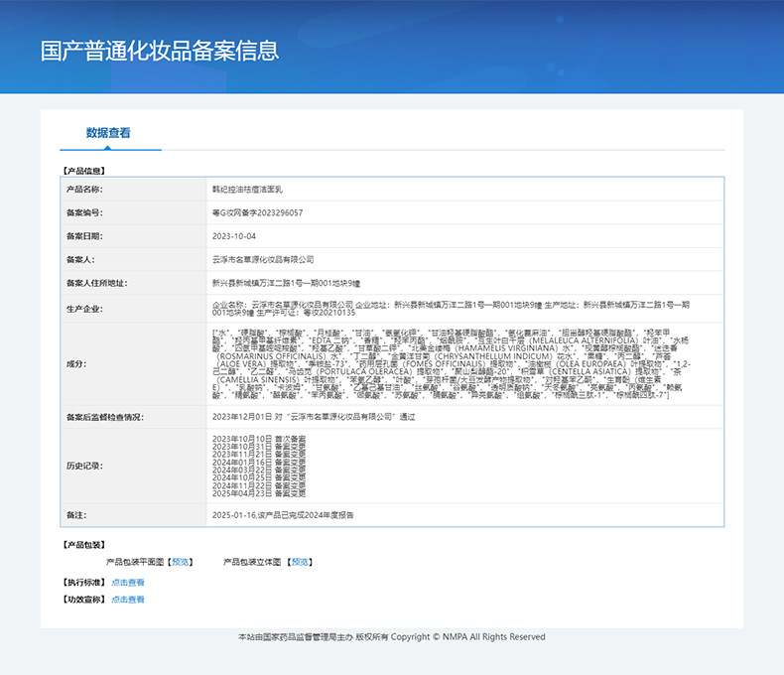Select the inspection result dated 2023年12月01日
Image resolution: width=784 pixels, height=675 pixels.
click(314, 417)
